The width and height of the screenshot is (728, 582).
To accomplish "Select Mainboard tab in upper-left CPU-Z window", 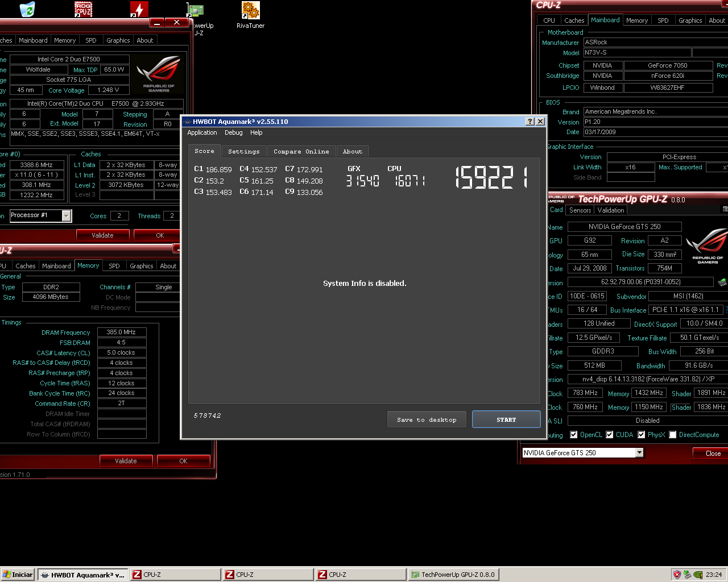I will point(33,40).
